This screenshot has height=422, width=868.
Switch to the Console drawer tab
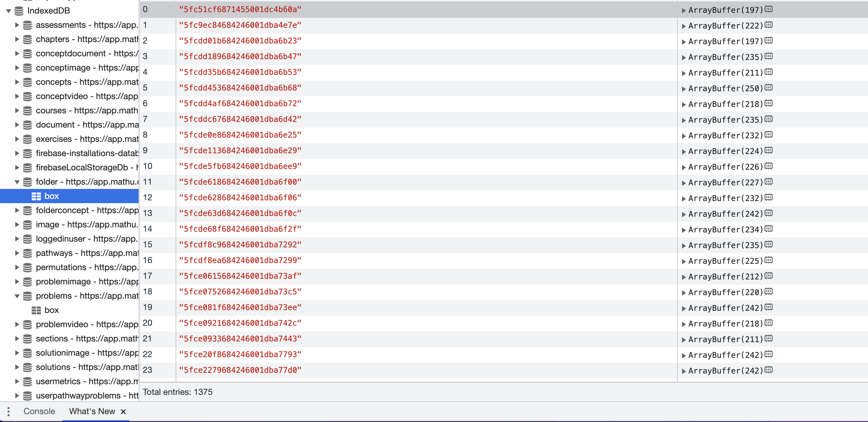(39, 411)
